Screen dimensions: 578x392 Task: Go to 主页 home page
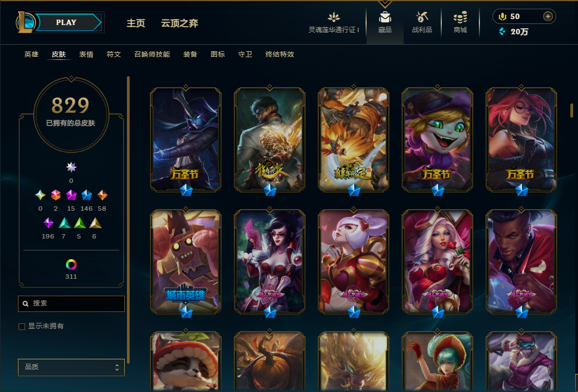136,23
